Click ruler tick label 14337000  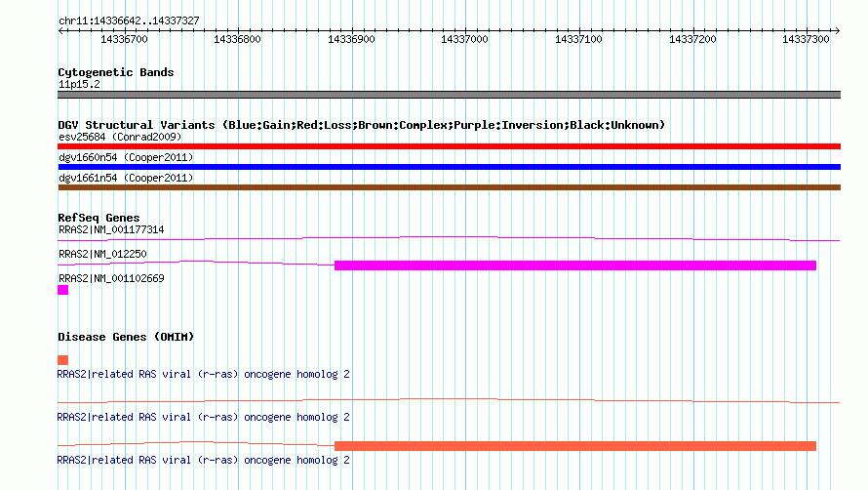click(x=464, y=39)
